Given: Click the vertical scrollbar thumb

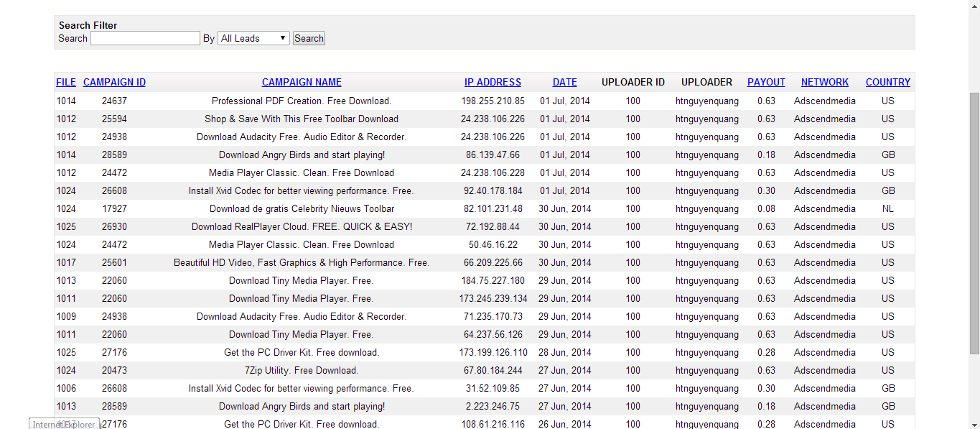Looking at the screenshot, I should click(974, 223).
